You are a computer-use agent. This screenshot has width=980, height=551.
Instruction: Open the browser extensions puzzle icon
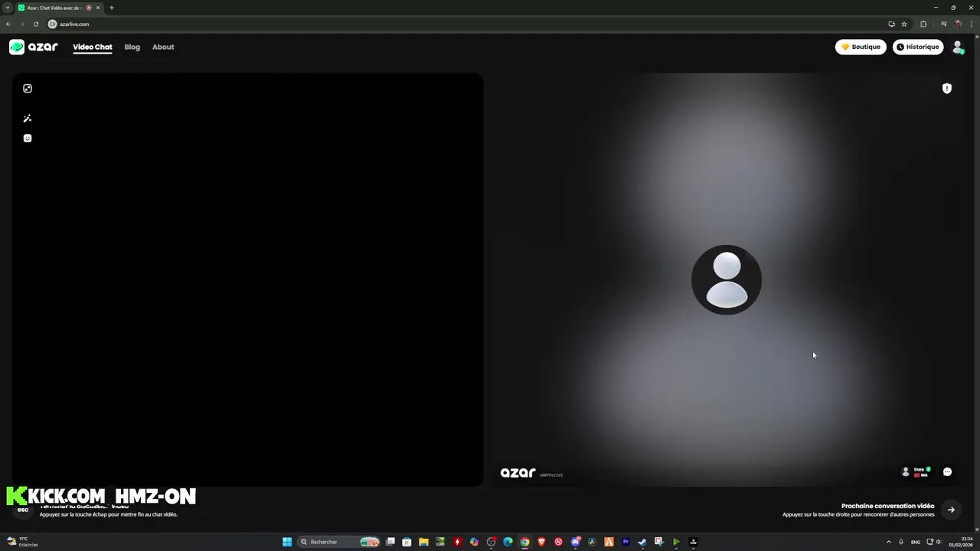click(923, 24)
